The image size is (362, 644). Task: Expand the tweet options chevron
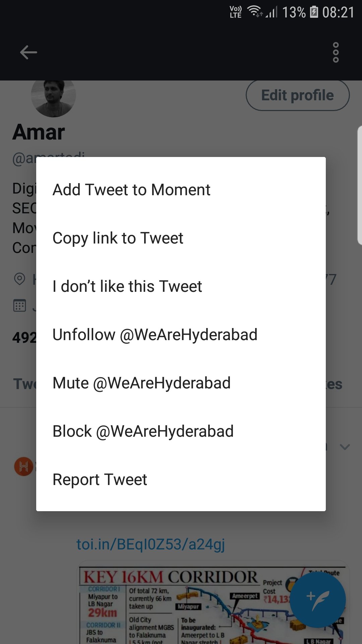click(x=345, y=447)
